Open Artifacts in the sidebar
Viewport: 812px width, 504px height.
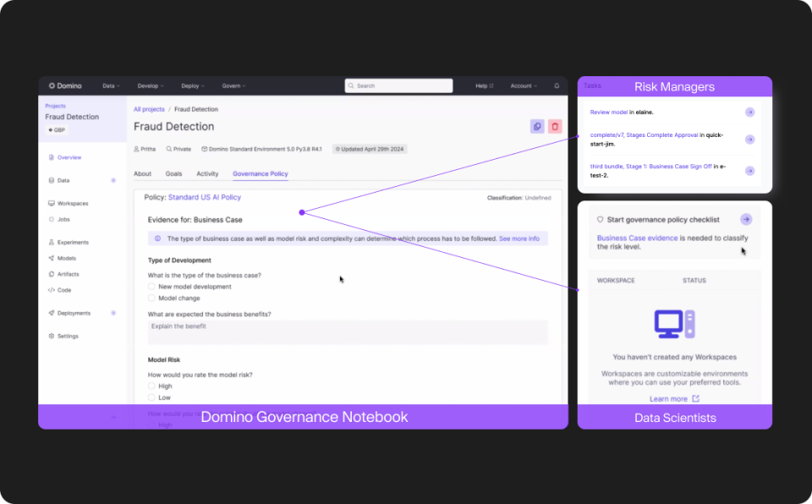click(63, 275)
